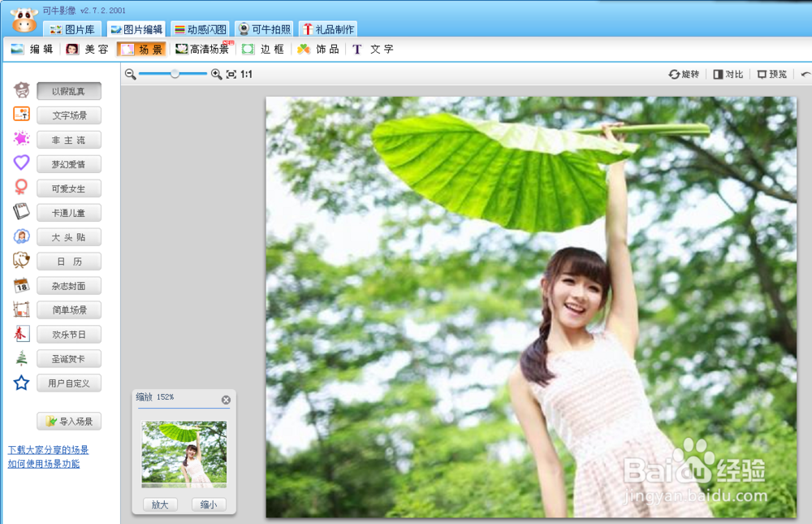Click the 卡通儿童 book icon

[21, 211]
